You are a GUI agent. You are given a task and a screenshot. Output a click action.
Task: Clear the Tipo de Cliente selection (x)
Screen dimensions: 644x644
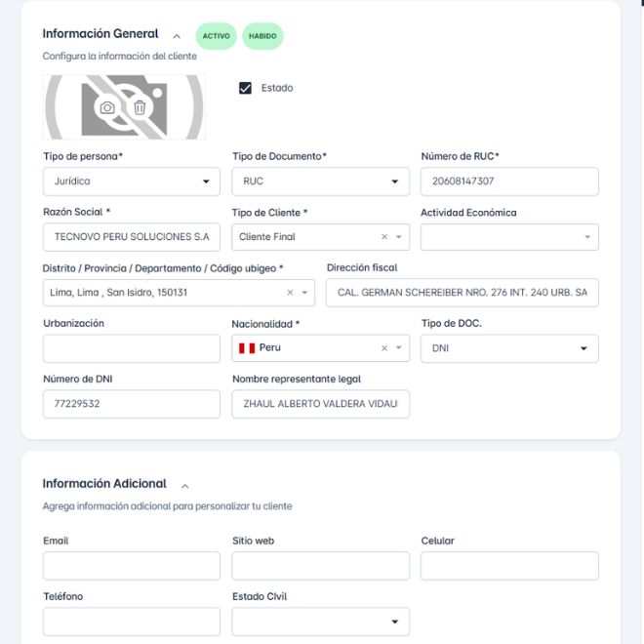(384, 237)
